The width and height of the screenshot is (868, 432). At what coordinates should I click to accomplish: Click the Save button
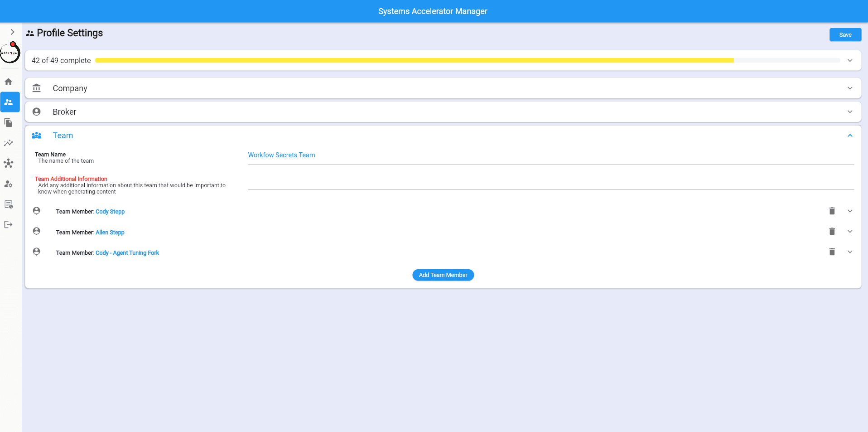click(x=845, y=35)
